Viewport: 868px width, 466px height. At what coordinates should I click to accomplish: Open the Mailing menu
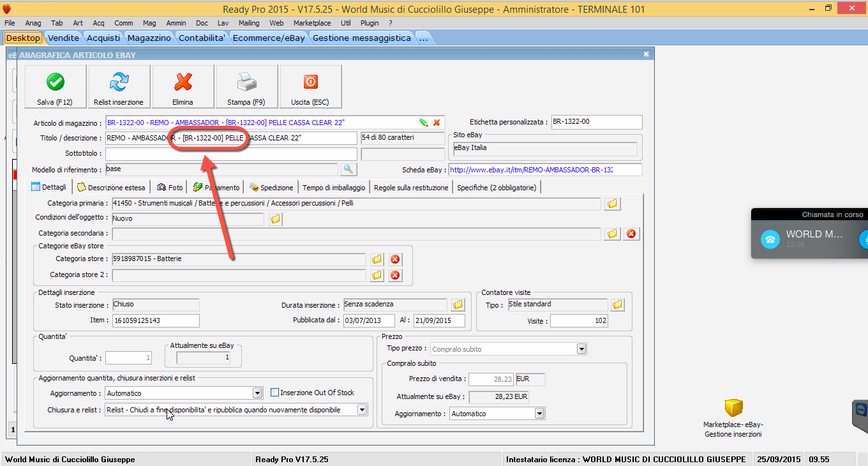(249, 23)
